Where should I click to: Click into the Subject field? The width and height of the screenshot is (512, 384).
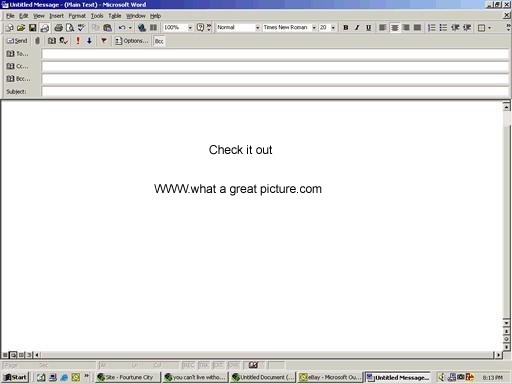click(x=275, y=91)
